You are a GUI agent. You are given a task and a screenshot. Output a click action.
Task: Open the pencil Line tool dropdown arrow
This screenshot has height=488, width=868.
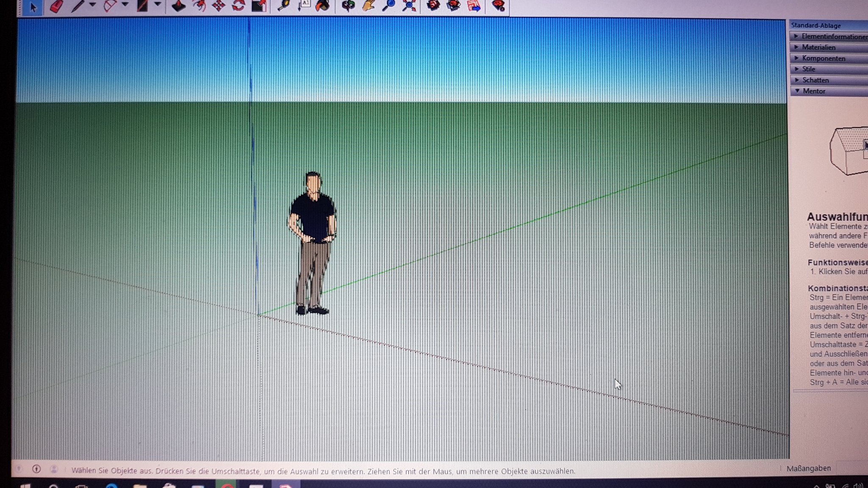pyautogui.click(x=92, y=5)
